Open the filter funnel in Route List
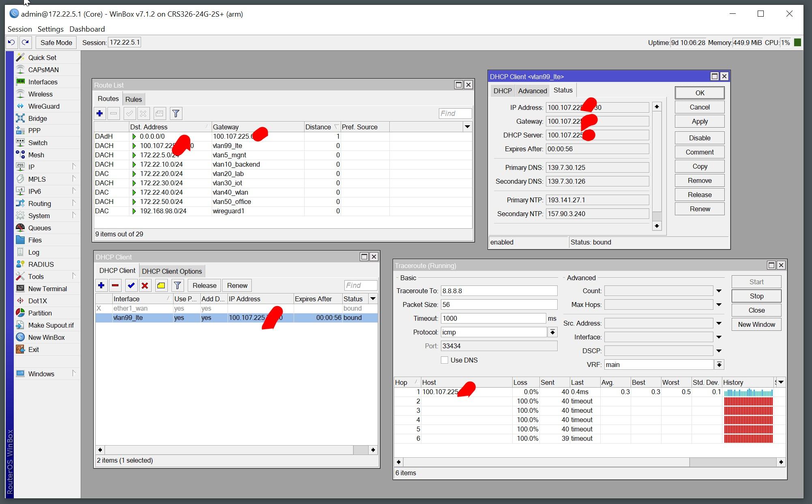The height and width of the screenshot is (504, 812). [x=176, y=114]
